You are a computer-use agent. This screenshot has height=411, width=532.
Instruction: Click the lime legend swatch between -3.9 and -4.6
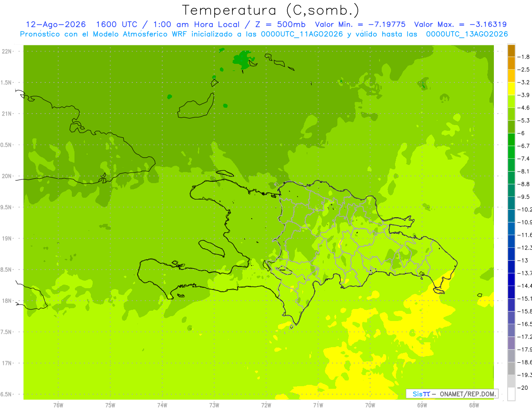click(x=511, y=102)
